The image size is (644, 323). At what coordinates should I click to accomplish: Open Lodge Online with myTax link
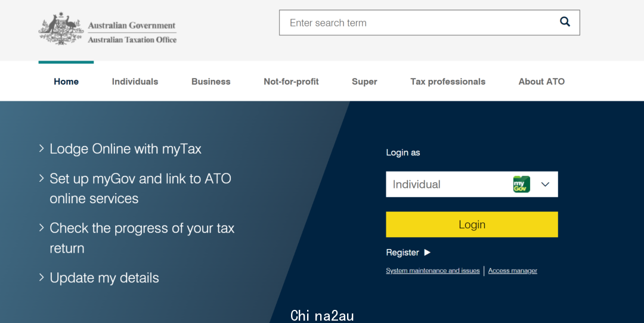tap(125, 148)
